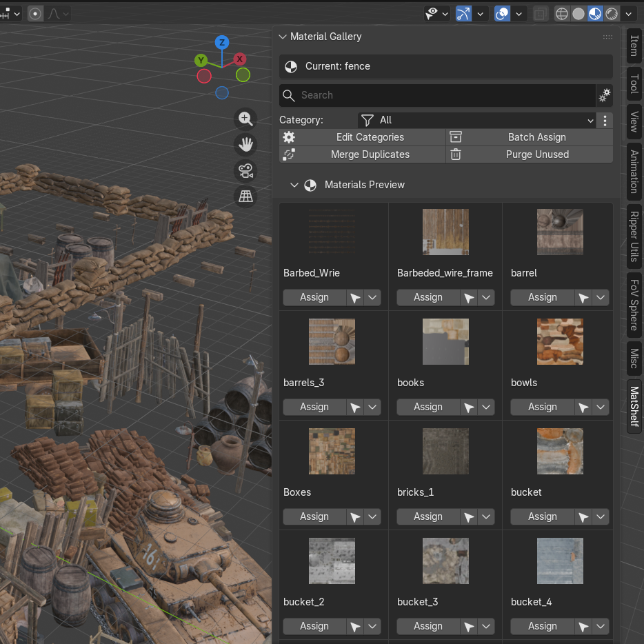
Task: Click Edit Categories button
Action: (x=362, y=137)
